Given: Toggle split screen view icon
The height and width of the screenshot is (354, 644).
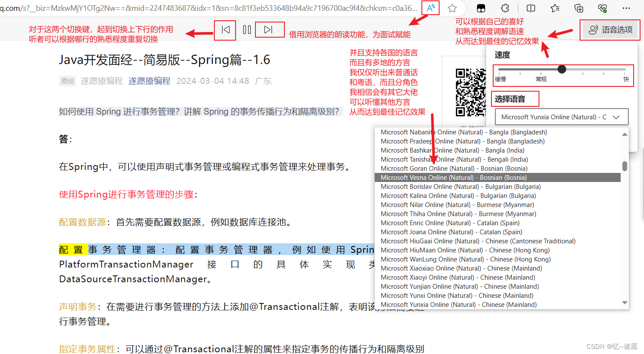Looking at the screenshot, I should point(531,8).
